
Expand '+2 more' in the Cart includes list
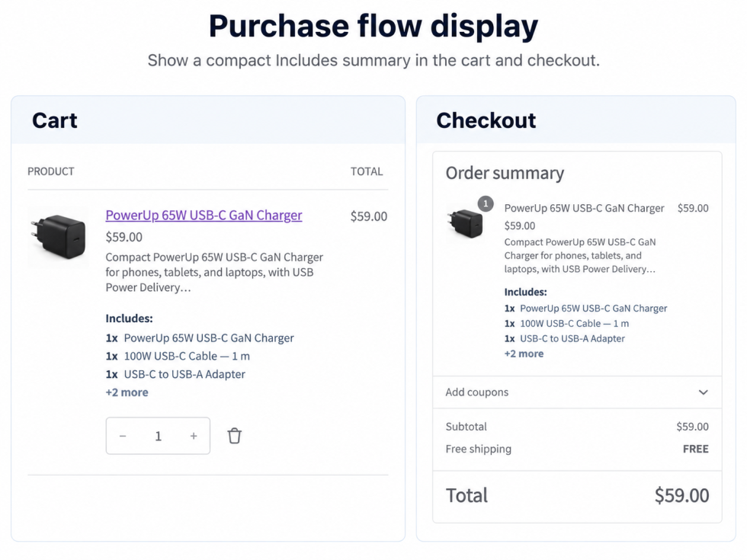127,392
